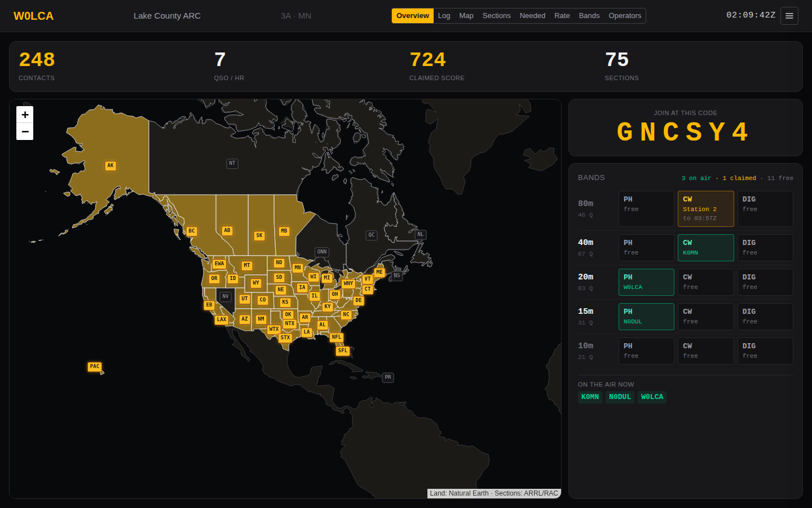Select the Needed tab
Image resolution: width=812 pixels, height=508 pixels.
(x=532, y=16)
